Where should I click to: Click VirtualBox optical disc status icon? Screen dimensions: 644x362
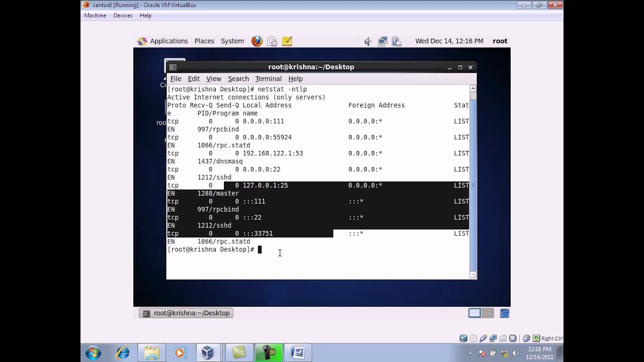click(473, 338)
